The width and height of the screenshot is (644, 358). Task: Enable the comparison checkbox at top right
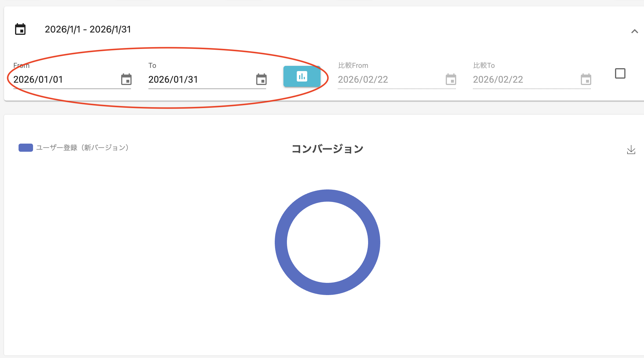[621, 73]
